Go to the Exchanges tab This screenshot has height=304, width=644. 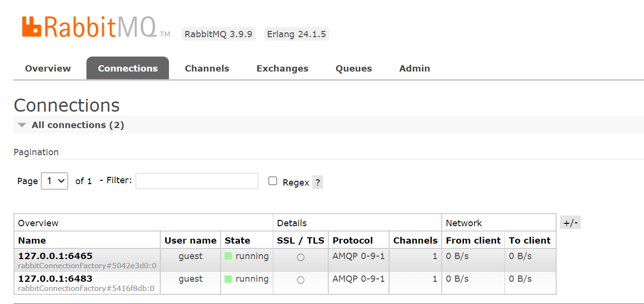click(282, 69)
